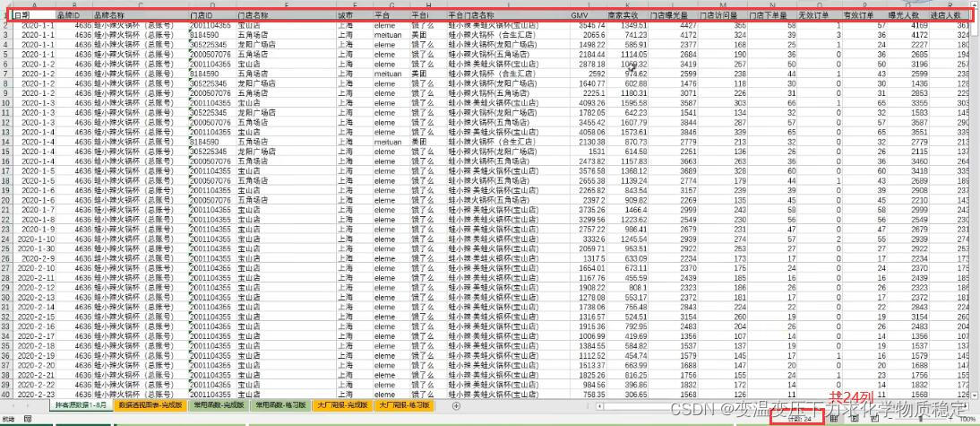
Task: Select the 门店访问量 header cell
Action: [x=723, y=13]
